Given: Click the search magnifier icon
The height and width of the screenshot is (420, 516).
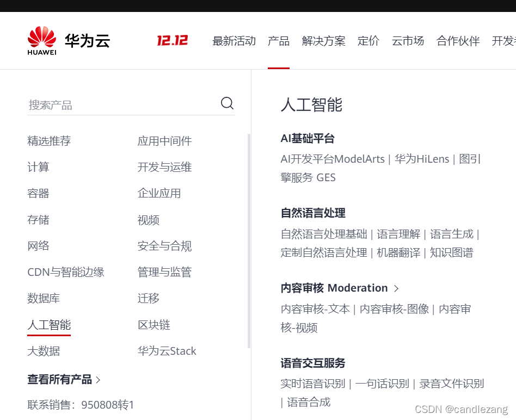Looking at the screenshot, I should [x=227, y=103].
